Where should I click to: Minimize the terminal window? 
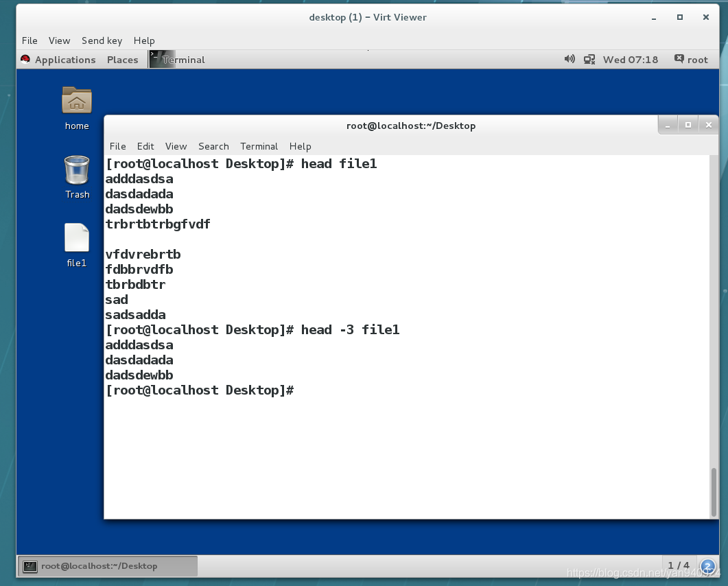click(668, 126)
